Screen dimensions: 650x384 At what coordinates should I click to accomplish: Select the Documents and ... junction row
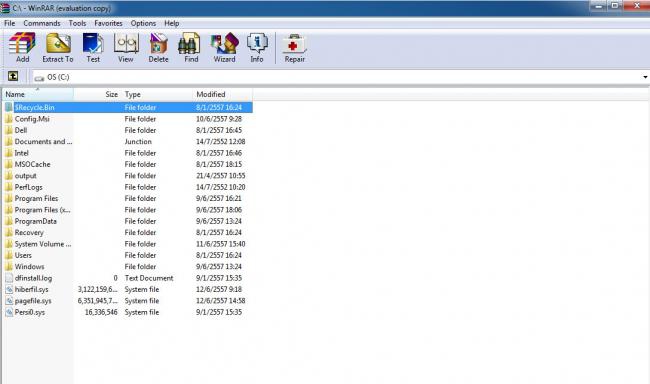(x=128, y=141)
